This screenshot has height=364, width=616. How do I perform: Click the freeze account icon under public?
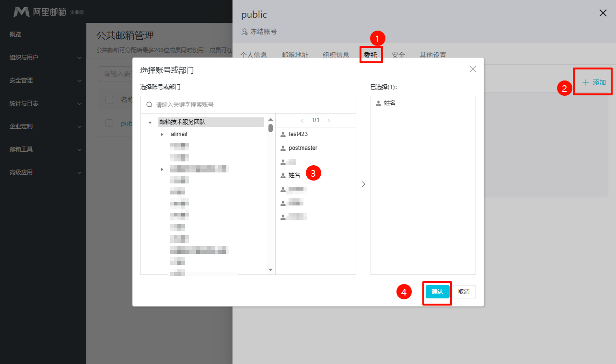244,32
